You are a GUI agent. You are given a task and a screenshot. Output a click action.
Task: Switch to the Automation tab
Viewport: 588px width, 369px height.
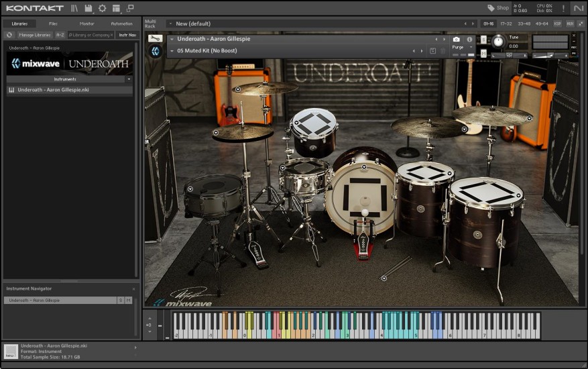pyautogui.click(x=121, y=23)
